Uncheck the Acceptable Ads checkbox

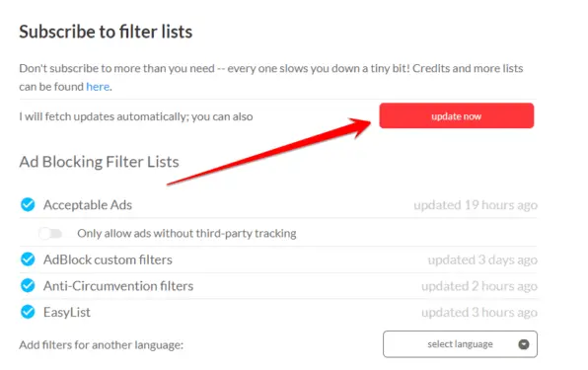28,204
